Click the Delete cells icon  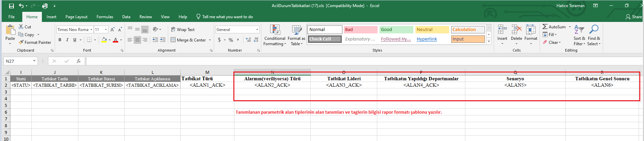[516, 30]
